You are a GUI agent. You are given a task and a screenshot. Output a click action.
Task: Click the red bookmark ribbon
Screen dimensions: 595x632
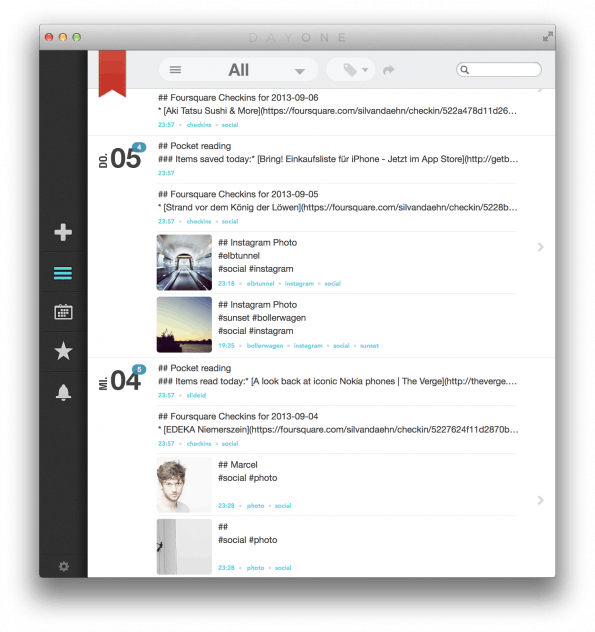[112, 73]
